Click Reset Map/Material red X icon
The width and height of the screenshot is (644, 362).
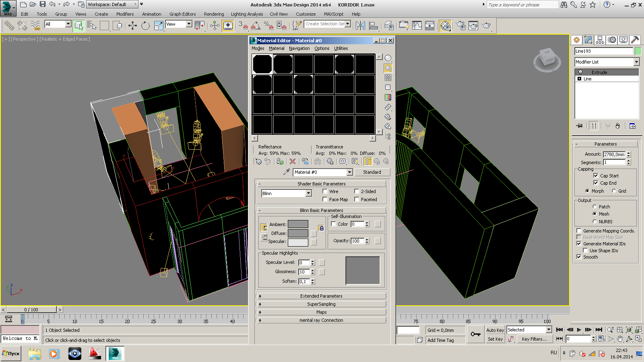(x=293, y=161)
